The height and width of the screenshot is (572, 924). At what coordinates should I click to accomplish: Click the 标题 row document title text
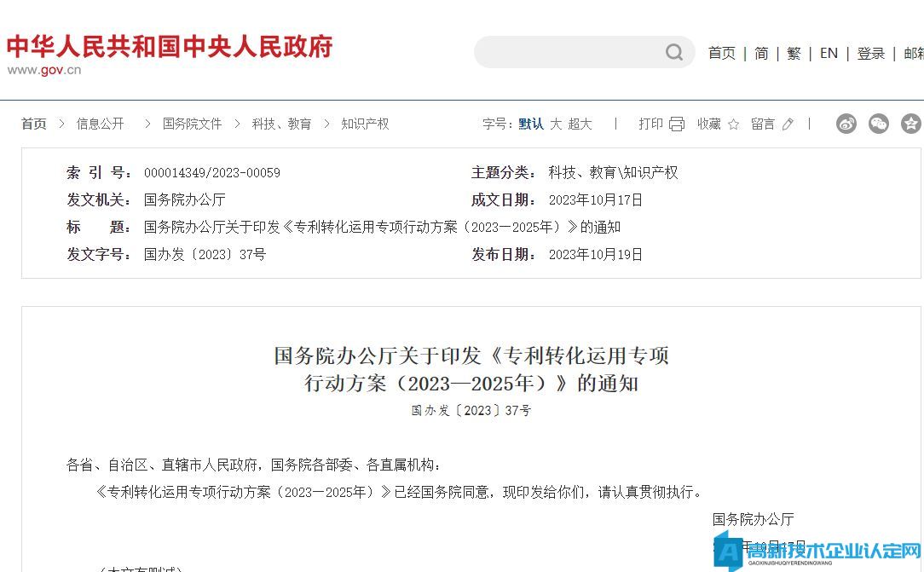pos(383,227)
